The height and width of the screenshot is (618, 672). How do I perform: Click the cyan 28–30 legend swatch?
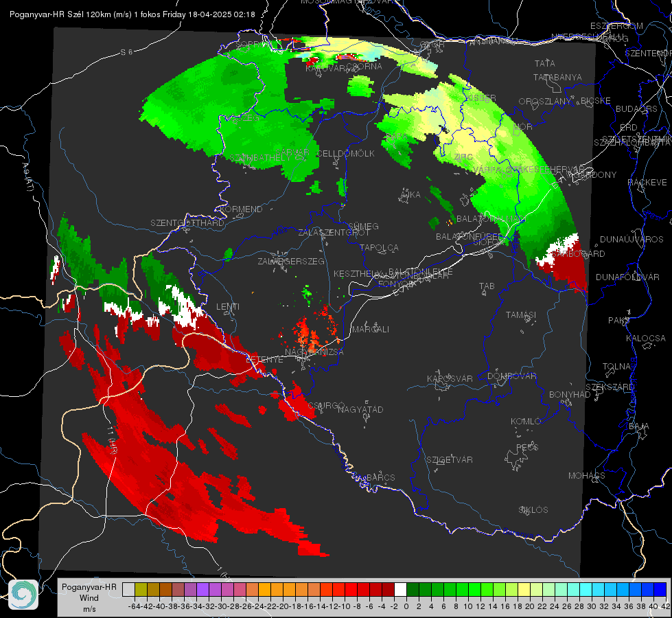point(586,589)
